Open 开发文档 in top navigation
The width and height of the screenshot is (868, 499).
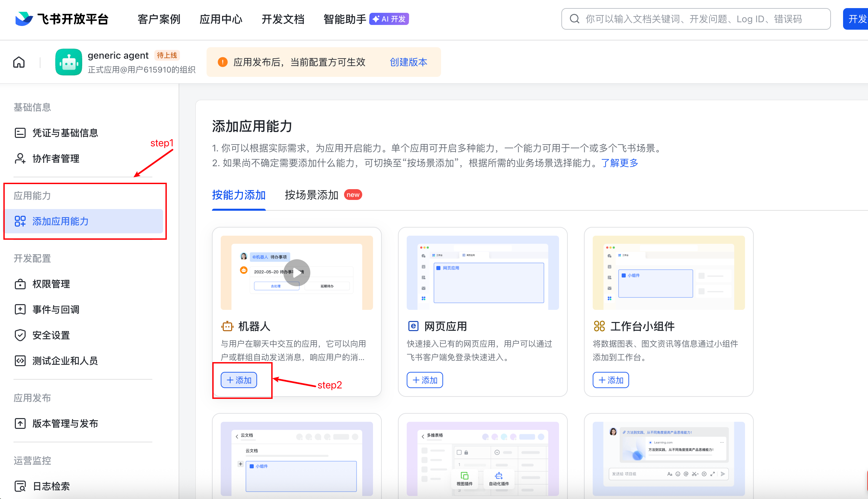(283, 19)
